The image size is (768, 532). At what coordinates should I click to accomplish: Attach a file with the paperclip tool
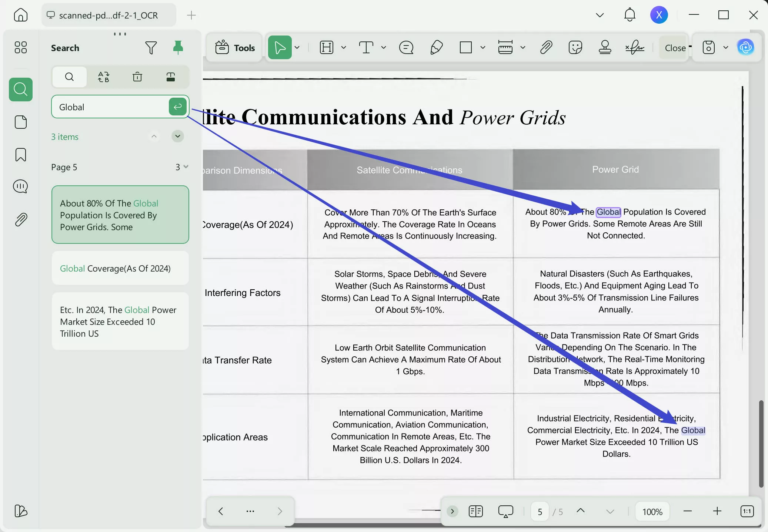click(546, 47)
